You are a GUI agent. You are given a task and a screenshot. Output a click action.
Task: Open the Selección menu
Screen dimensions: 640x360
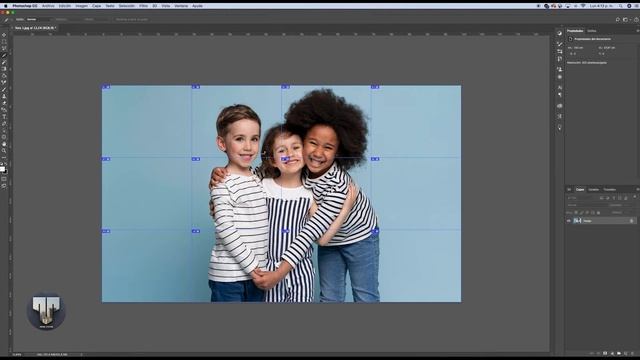[x=127, y=6]
